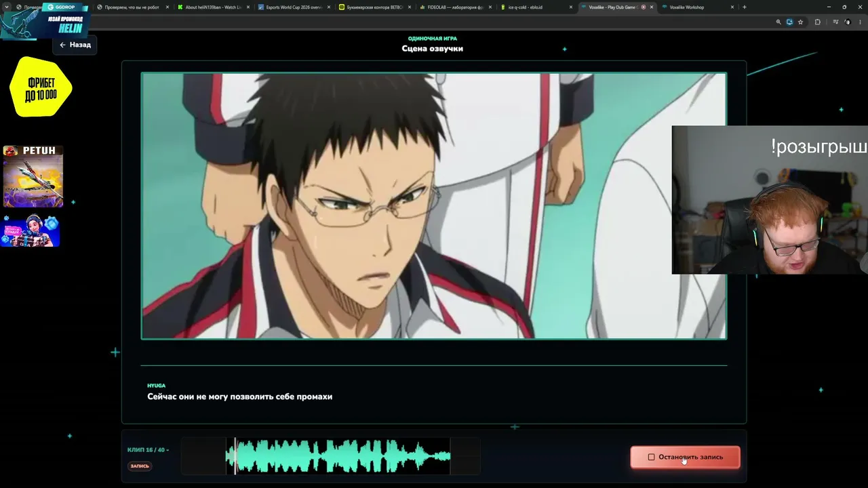Close the Voxalike Play Dub Game tab
Image resolution: width=868 pixels, height=488 pixels.
tap(652, 7)
